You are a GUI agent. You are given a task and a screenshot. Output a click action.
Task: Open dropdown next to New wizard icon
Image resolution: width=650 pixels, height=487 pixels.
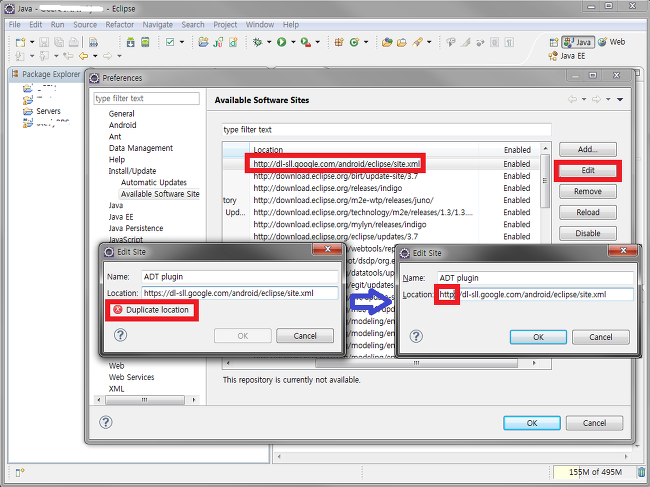tap(32, 42)
